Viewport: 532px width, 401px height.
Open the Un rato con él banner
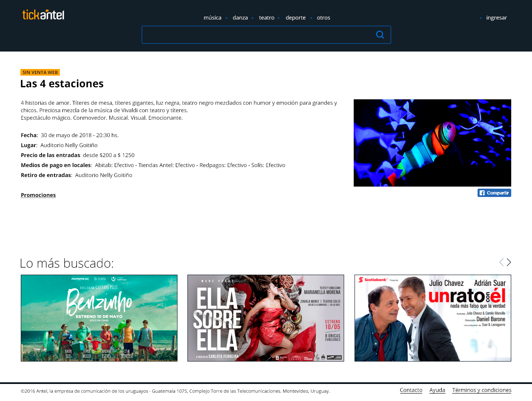click(x=433, y=318)
